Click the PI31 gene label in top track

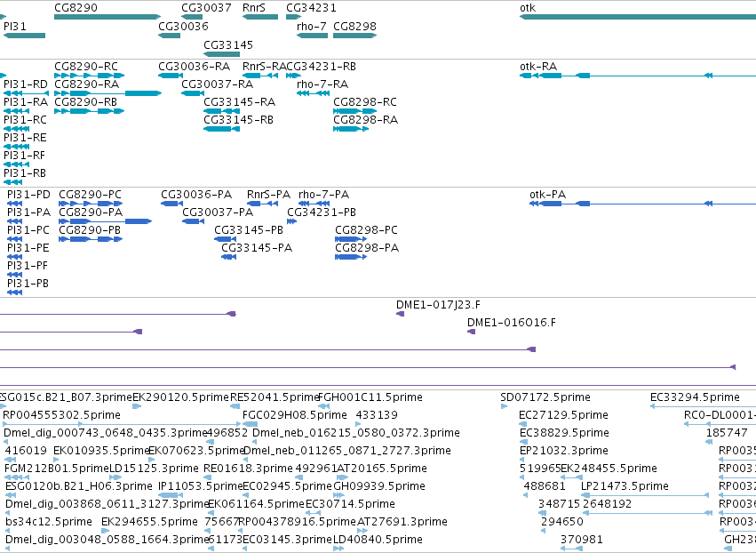[x=15, y=26]
